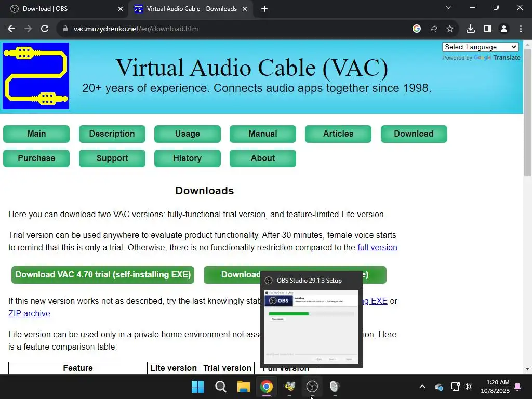Click OBS Studio taskbar icon
532x399 pixels.
pyautogui.click(x=312, y=387)
